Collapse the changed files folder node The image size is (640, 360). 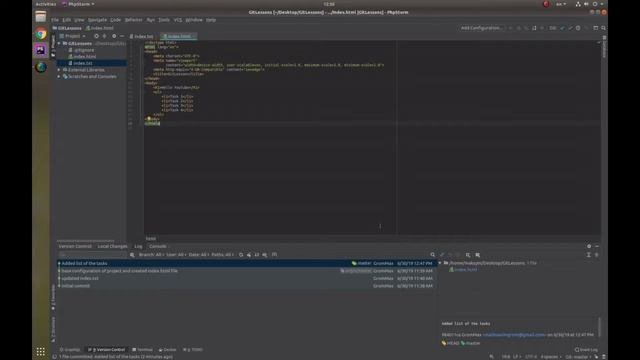[x=440, y=263]
